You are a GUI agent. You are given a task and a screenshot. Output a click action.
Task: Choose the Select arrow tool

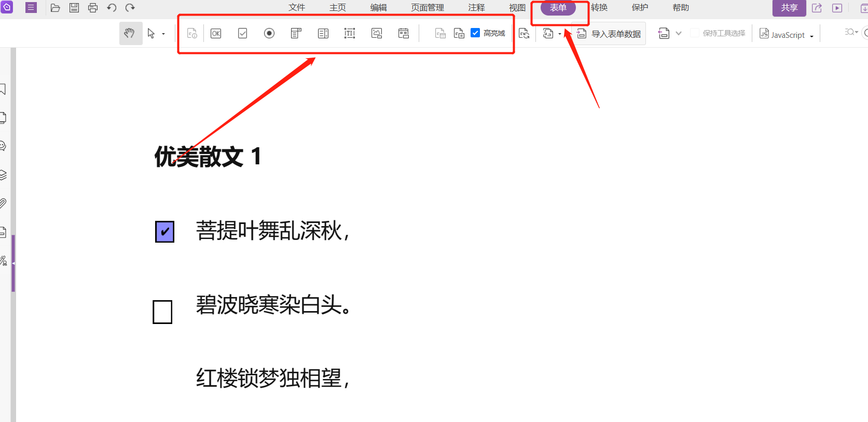pyautogui.click(x=151, y=34)
